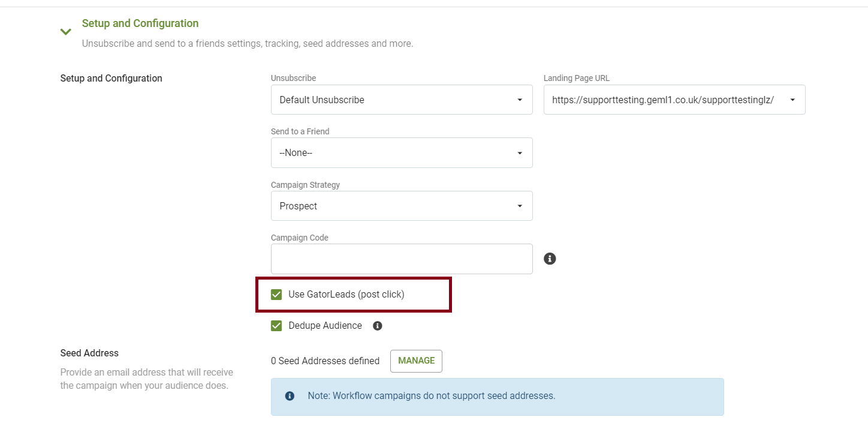Screen dimensions: 868x432
Task: Click the info icon in the workflow note
Action: click(290, 396)
